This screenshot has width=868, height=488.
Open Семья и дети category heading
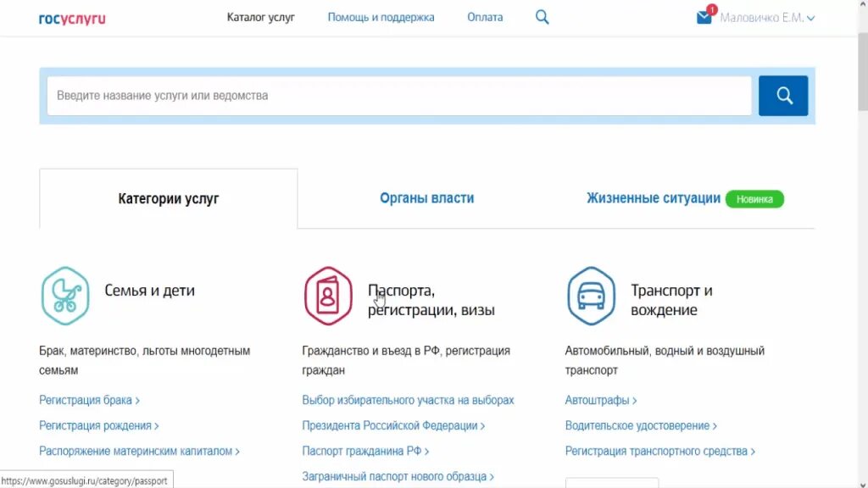tap(149, 291)
